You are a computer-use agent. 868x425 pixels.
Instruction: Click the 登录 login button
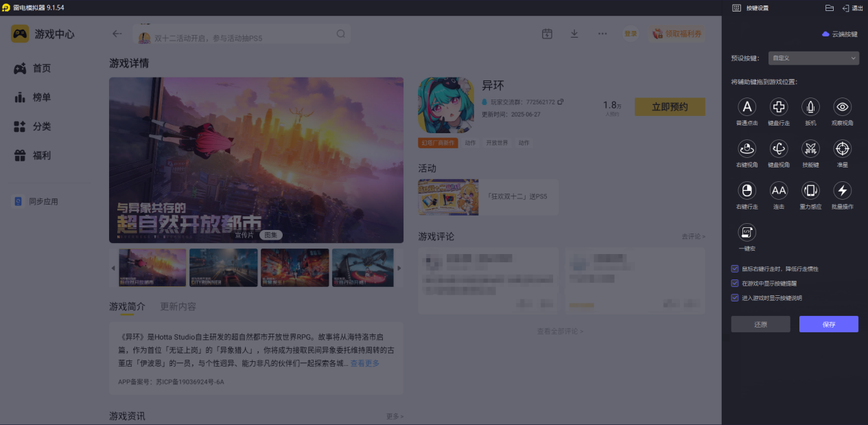[x=630, y=34]
